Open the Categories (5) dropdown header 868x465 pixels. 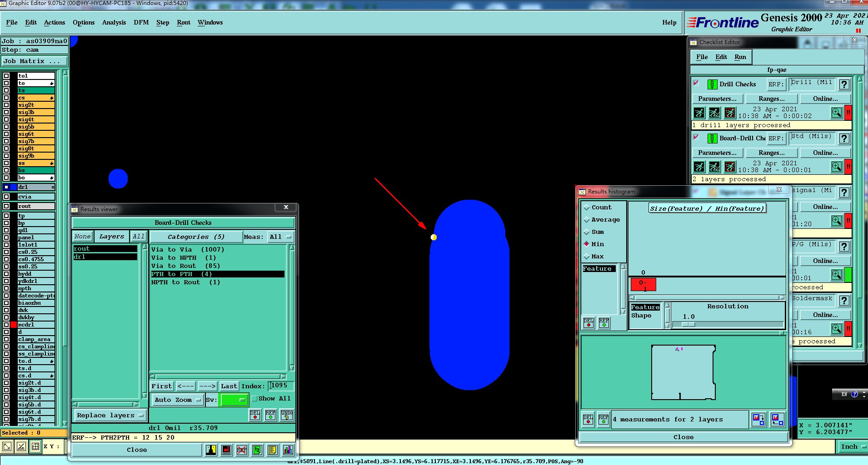tap(196, 237)
